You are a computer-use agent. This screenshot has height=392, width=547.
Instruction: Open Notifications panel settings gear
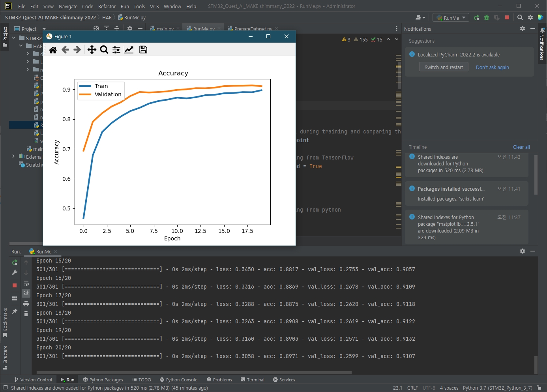point(523,28)
